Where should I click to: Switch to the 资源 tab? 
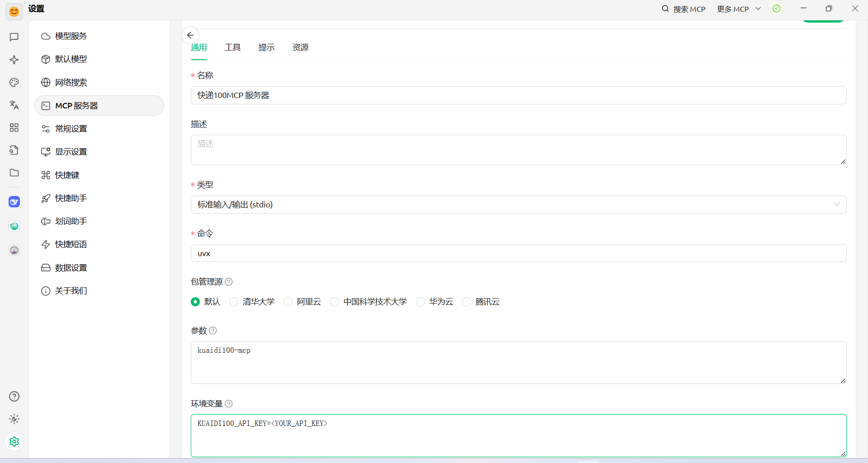301,47
